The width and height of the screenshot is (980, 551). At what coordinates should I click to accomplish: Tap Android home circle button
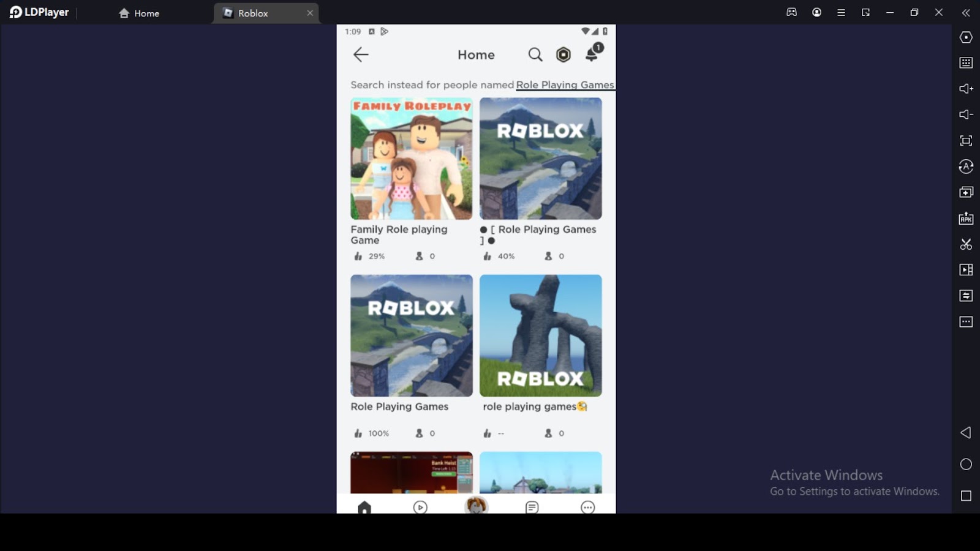pos(966,464)
